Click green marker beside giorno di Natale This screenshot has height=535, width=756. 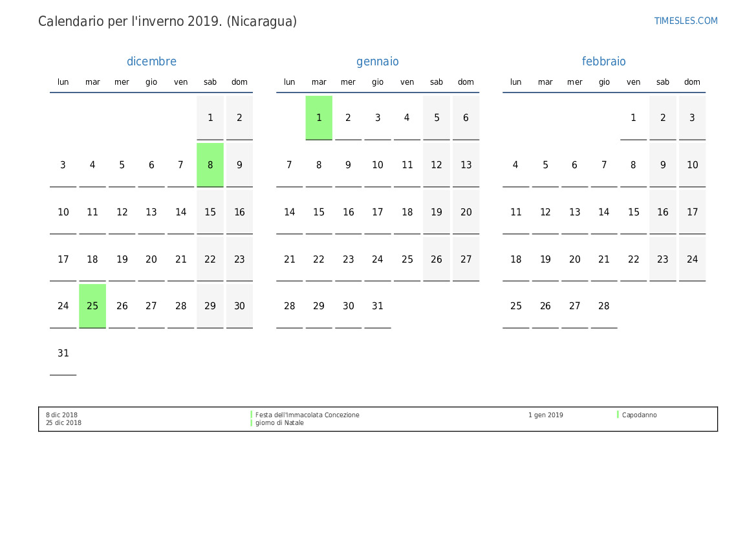coord(251,422)
